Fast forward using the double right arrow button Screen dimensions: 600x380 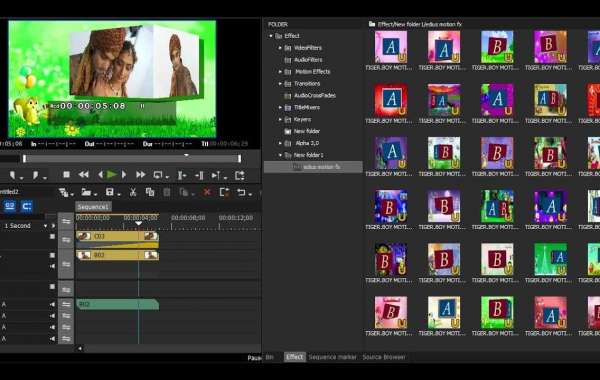tap(140, 175)
